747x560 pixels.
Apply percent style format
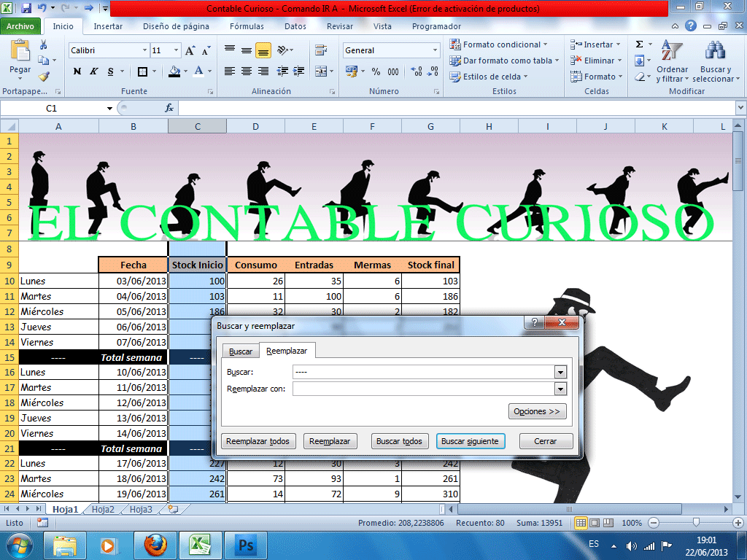376,71
